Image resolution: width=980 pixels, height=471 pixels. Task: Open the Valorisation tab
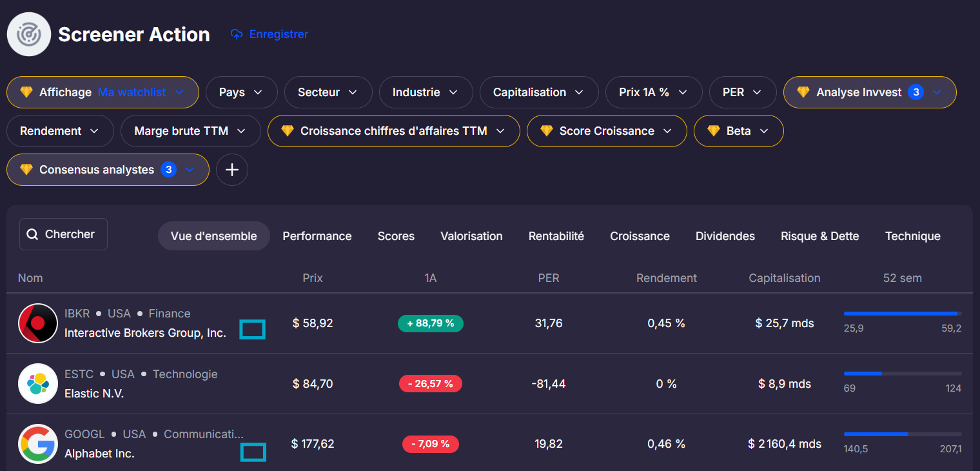(x=471, y=236)
